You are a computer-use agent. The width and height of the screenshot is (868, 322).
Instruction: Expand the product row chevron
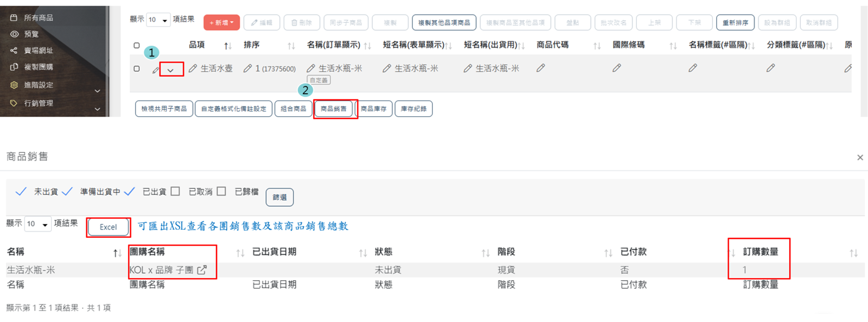170,70
